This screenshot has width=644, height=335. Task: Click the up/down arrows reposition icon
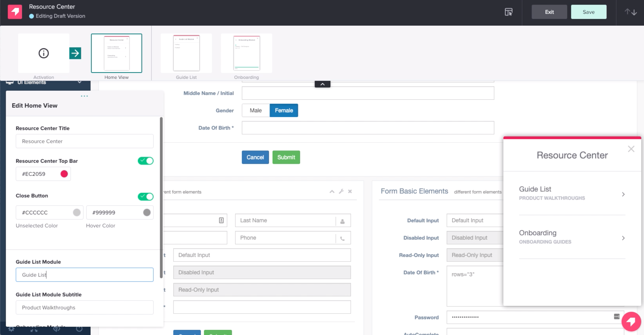[630, 12]
